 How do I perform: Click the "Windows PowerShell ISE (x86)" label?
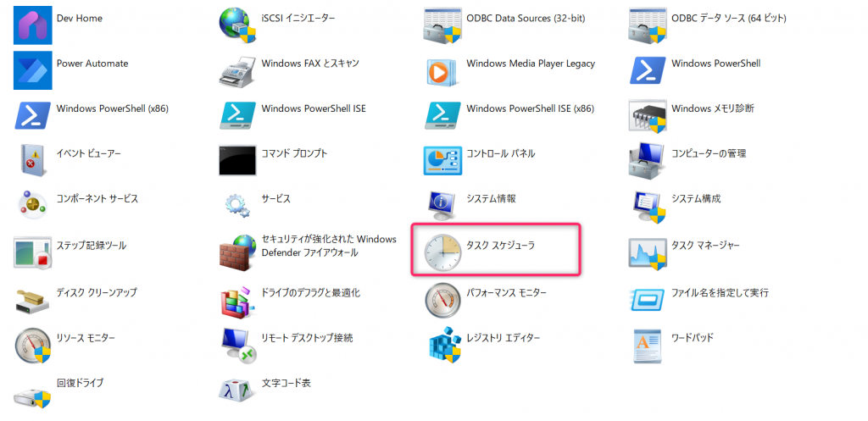pyautogui.click(x=531, y=108)
